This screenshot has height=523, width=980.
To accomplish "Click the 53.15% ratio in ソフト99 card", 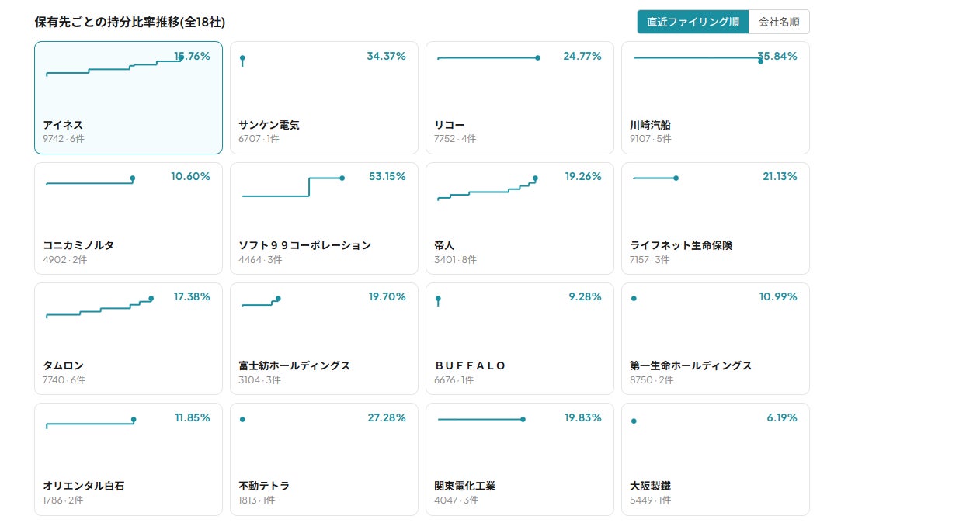I will coord(387,177).
